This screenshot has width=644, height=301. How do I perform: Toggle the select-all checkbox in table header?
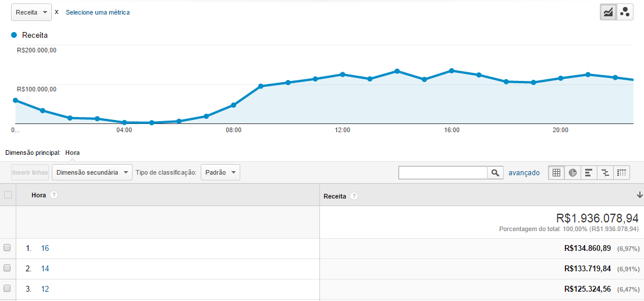click(8, 195)
